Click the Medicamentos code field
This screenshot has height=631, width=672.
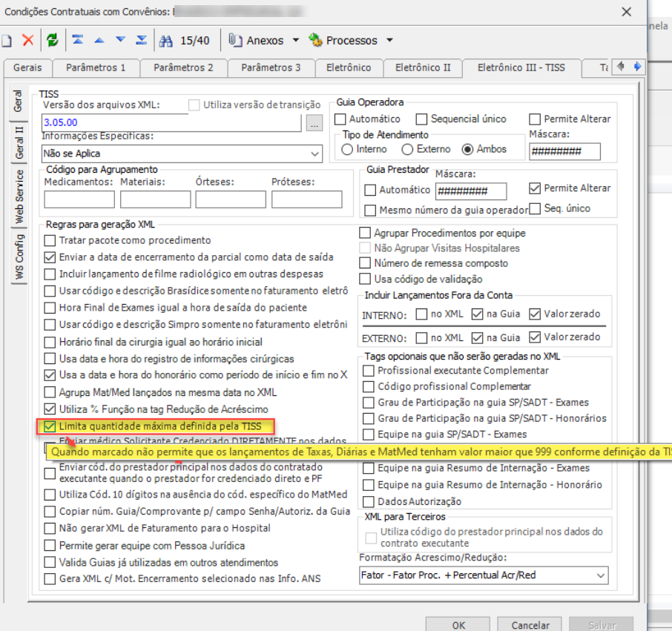pyautogui.click(x=79, y=199)
